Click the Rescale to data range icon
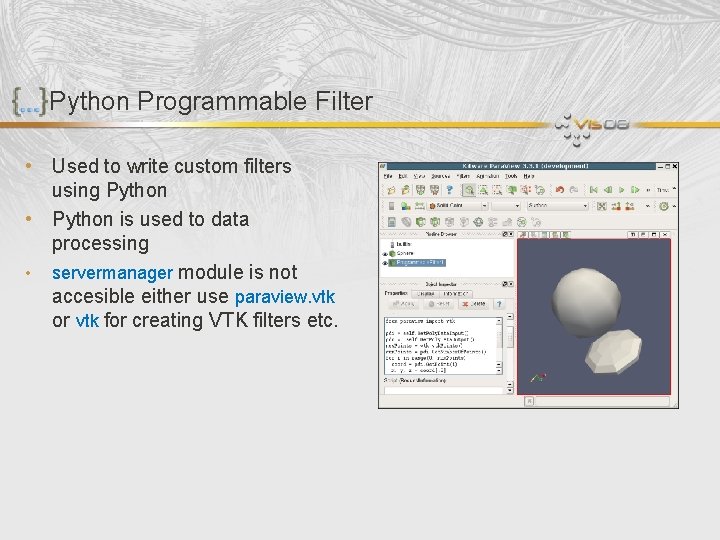 tap(420, 206)
